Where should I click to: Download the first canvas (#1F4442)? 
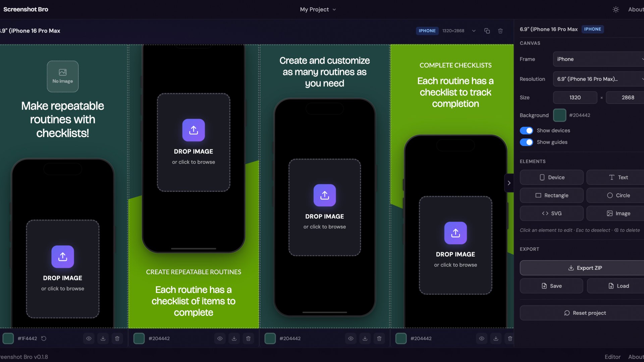coord(103,339)
